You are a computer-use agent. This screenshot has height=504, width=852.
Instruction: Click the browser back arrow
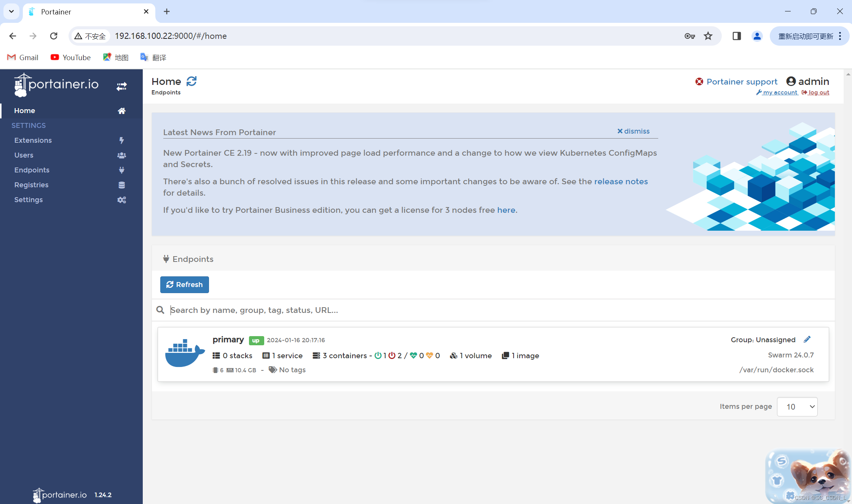13,36
